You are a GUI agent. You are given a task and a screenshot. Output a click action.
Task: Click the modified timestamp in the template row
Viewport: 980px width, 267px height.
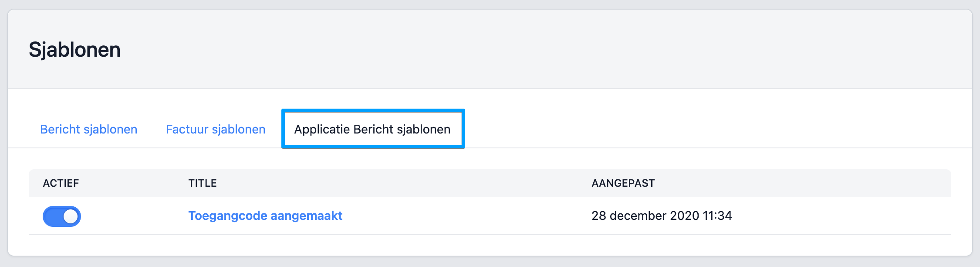662,216
